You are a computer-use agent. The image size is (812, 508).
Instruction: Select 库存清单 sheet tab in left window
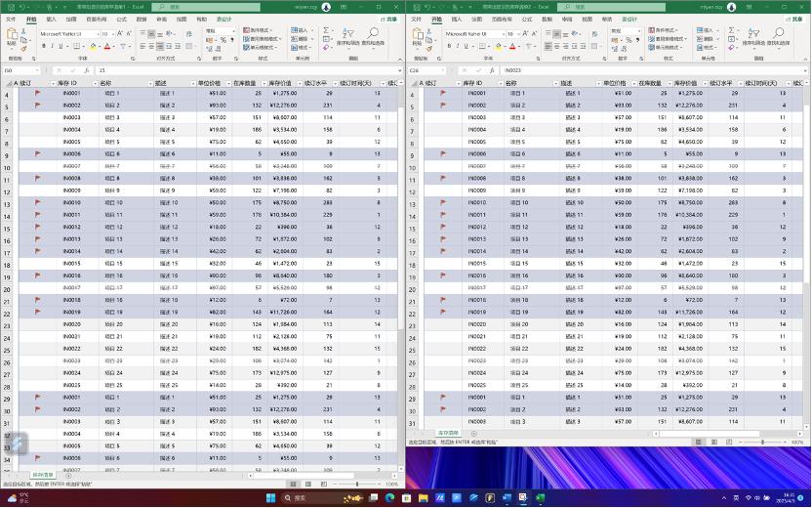click(x=43, y=475)
